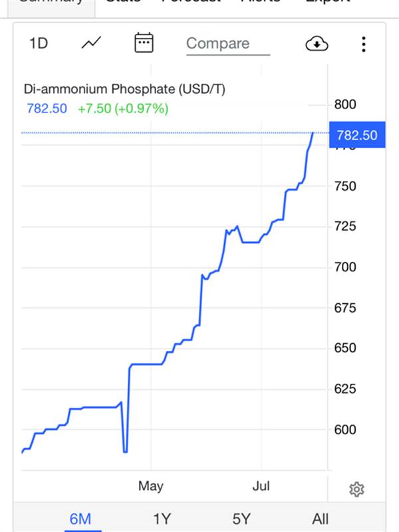Switch to the 5Y time range
This screenshot has width=399, height=532.
(241, 519)
